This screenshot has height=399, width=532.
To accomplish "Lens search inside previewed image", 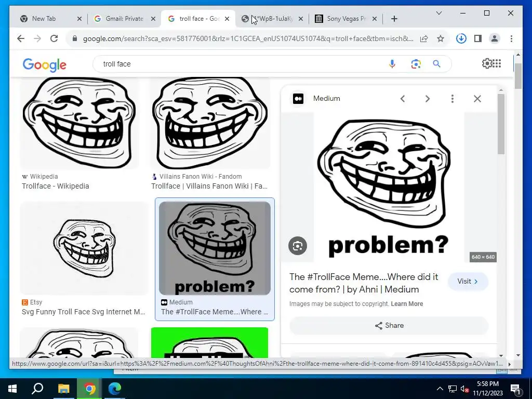I will point(298,246).
